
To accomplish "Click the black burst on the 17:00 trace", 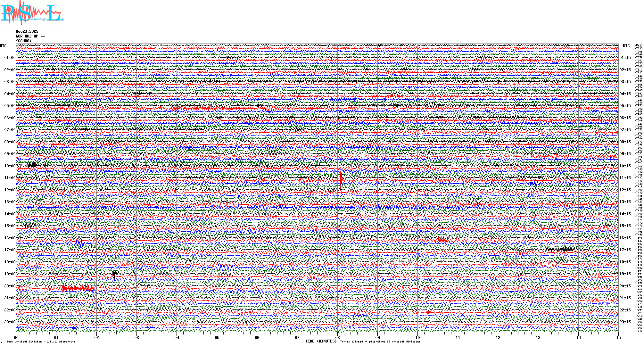I will 564,249.
